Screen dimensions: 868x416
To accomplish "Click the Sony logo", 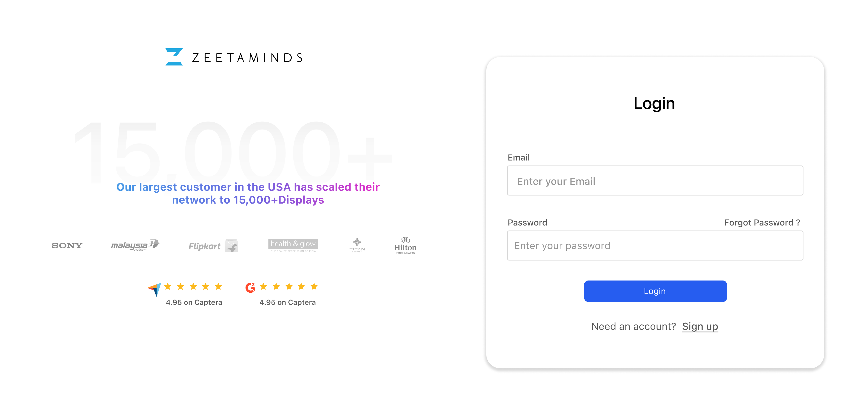I will (67, 246).
